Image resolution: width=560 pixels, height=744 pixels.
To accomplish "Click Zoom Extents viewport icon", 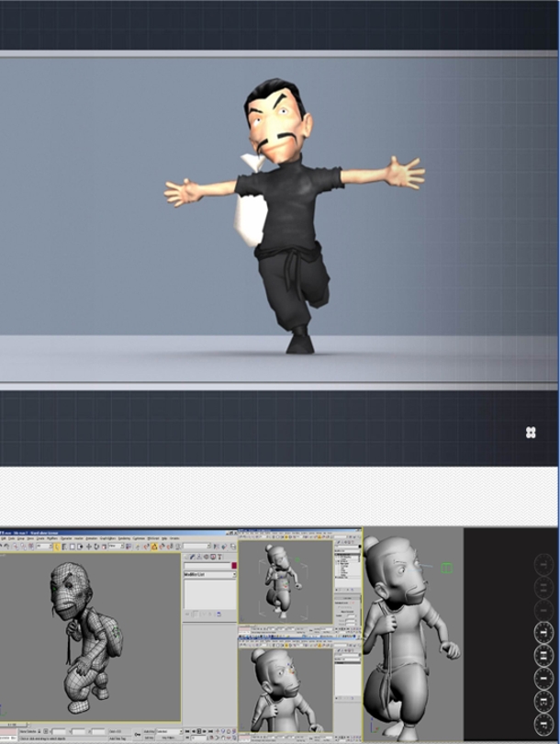I will point(229,731).
